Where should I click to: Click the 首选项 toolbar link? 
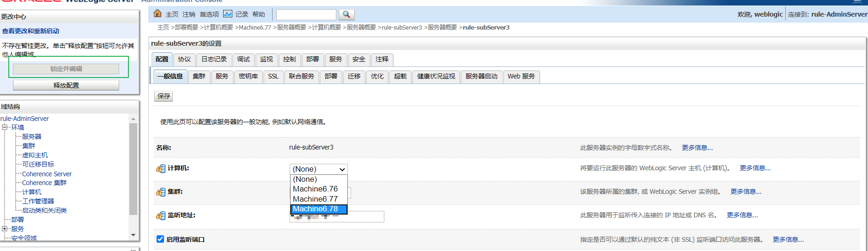click(x=209, y=14)
